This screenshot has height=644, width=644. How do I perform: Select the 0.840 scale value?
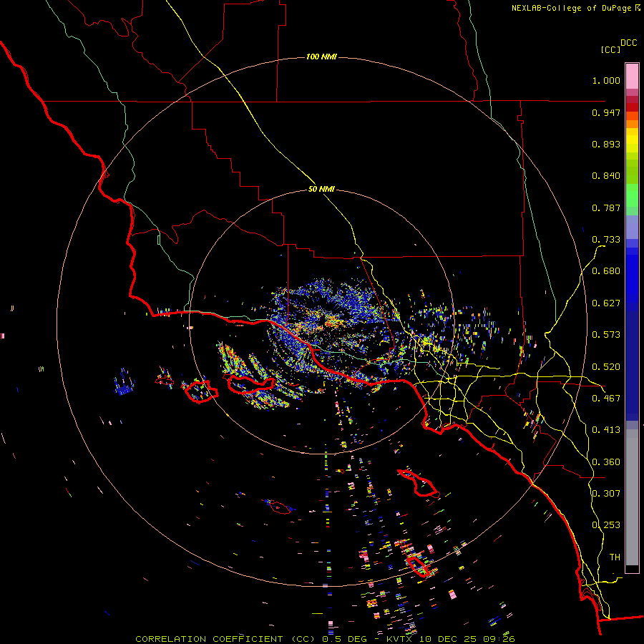(606, 176)
